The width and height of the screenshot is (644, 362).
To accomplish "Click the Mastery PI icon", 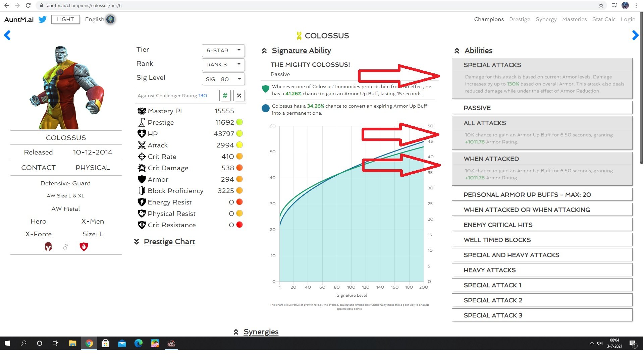I will click(x=142, y=111).
